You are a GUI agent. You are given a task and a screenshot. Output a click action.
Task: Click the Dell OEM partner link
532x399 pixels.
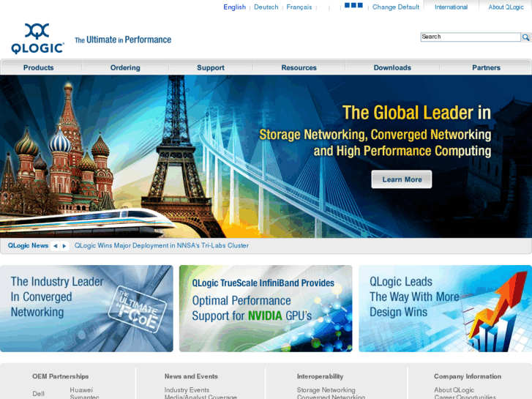[38, 394]
